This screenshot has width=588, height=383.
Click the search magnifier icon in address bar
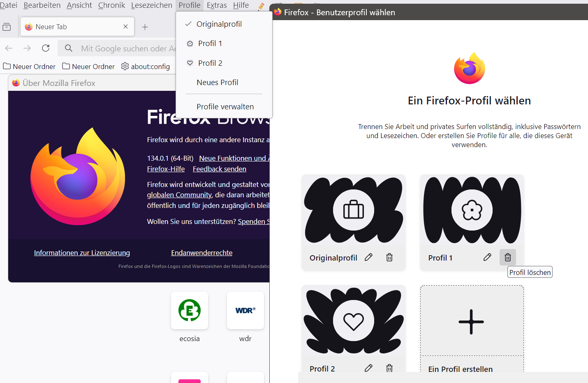tap(69, 48)
